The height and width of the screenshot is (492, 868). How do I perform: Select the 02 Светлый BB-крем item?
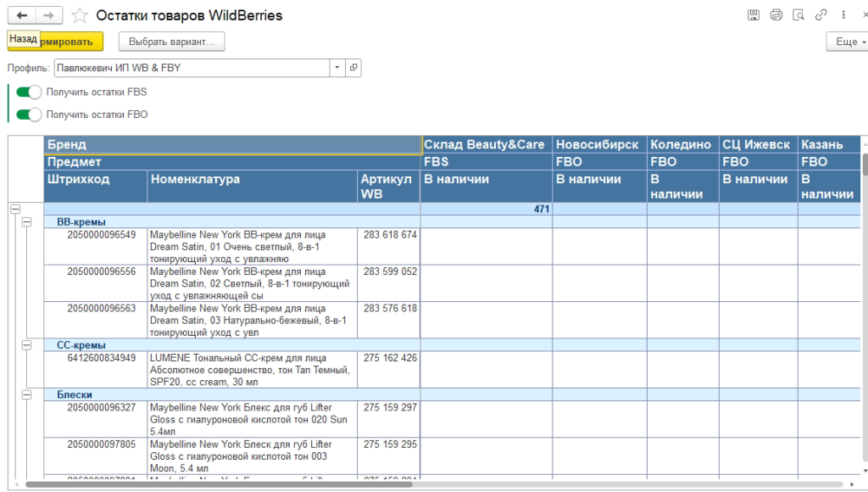pos(253,283)
